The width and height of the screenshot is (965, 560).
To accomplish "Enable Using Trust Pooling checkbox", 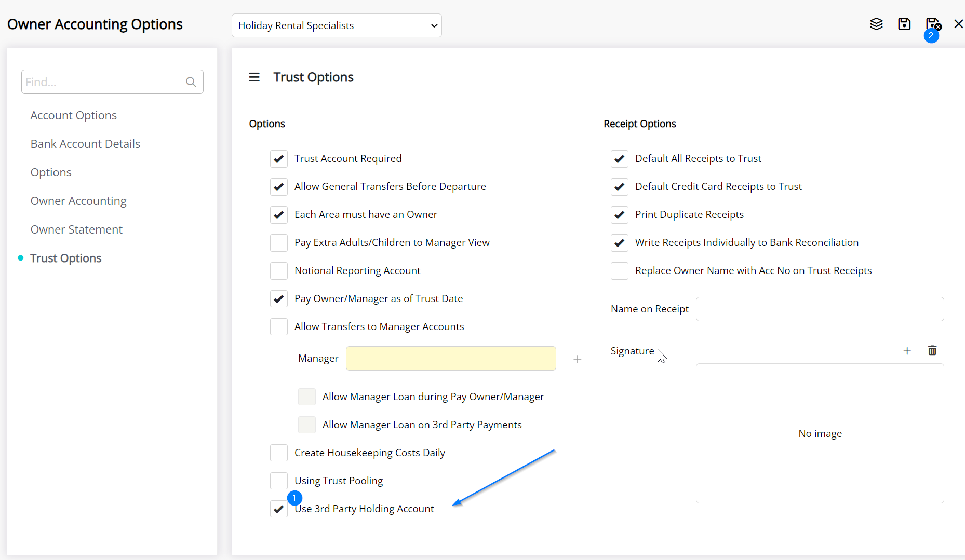I will point(279,481).
